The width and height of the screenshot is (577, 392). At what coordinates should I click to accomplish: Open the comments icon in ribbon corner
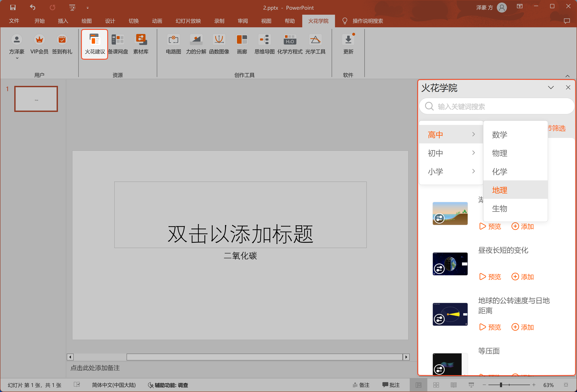coord(567,21)
